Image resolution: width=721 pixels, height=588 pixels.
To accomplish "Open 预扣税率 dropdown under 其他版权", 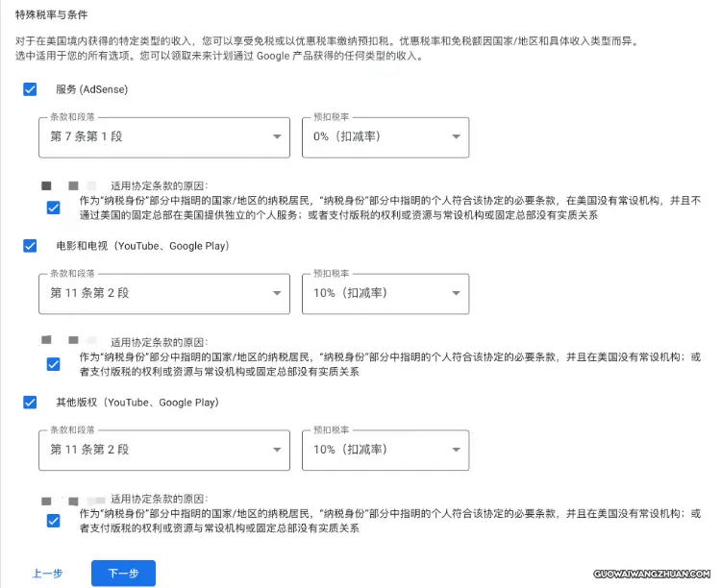I will coord(385,450).
